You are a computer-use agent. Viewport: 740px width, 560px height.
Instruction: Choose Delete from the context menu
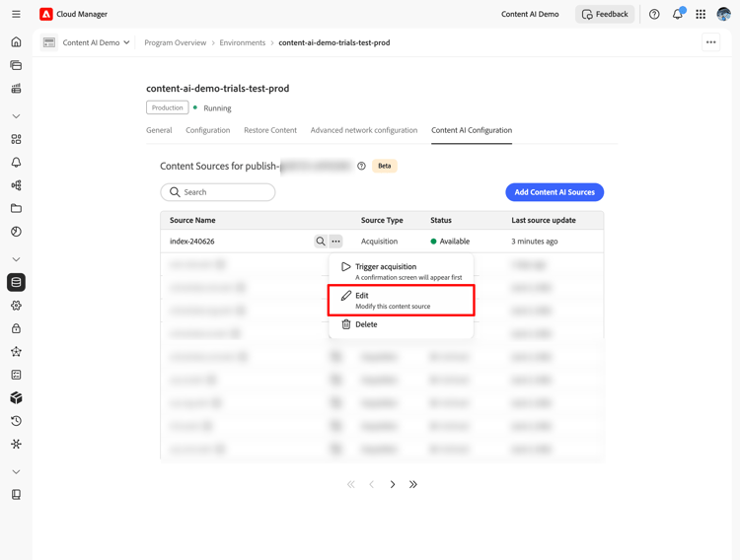coord(402,324)
